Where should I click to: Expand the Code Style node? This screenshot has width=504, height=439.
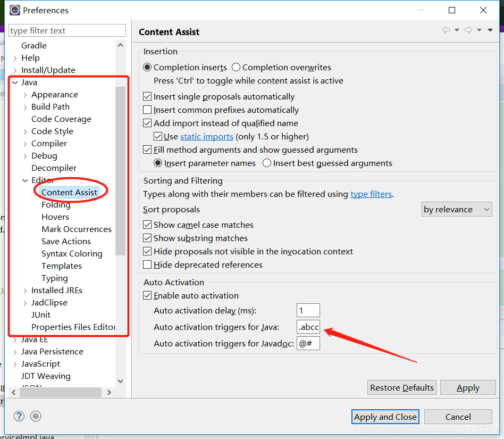(25, 131)
